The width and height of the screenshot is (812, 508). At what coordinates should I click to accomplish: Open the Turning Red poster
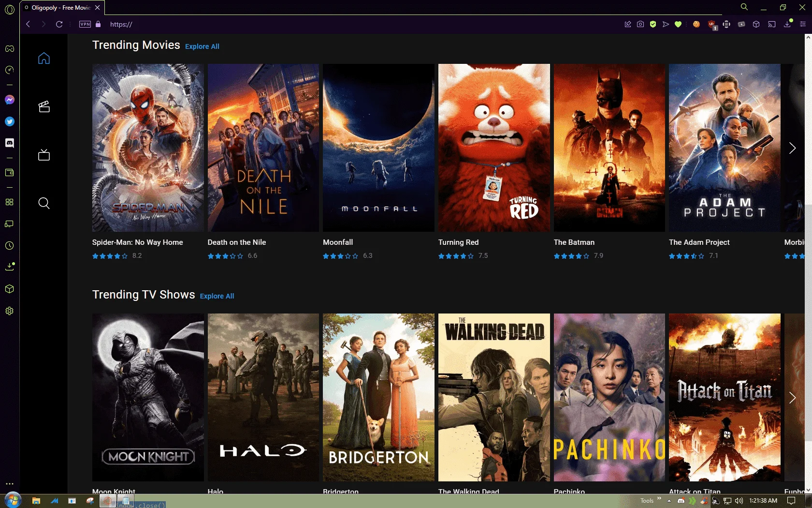coord(494,148)
